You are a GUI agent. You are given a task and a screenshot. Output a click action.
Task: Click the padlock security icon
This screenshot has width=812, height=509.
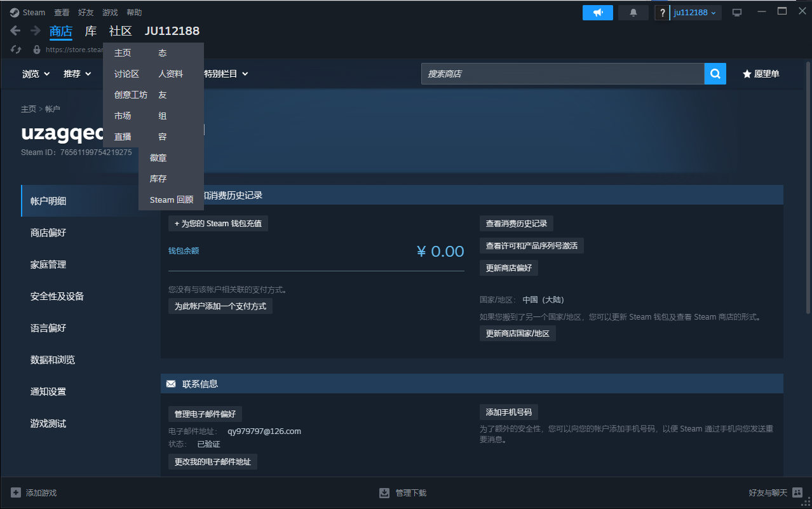coord(37,49)
